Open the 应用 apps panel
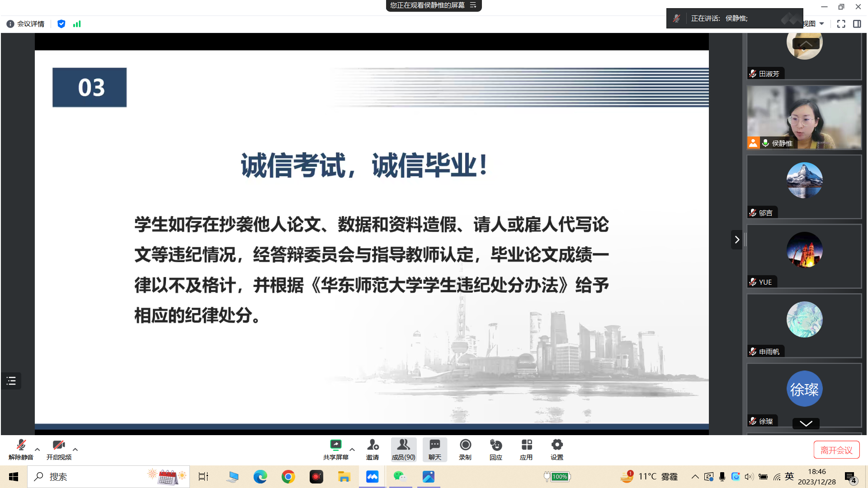The width and height of the screenshot is (868, 488). [526, 449]
